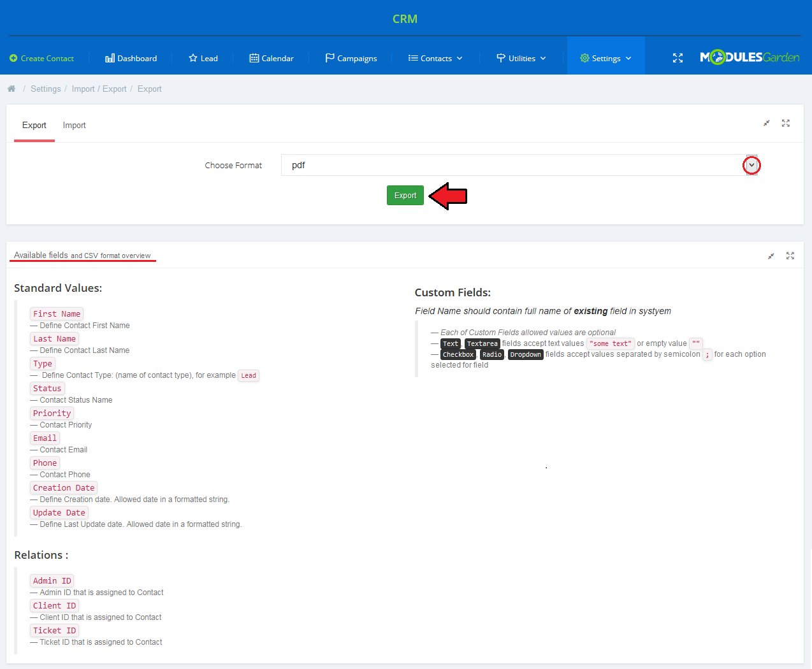The width and height of the screenshot is (812, 669).
Task: Open the Choose Format dropdown arrow
Action: point(752,165)
